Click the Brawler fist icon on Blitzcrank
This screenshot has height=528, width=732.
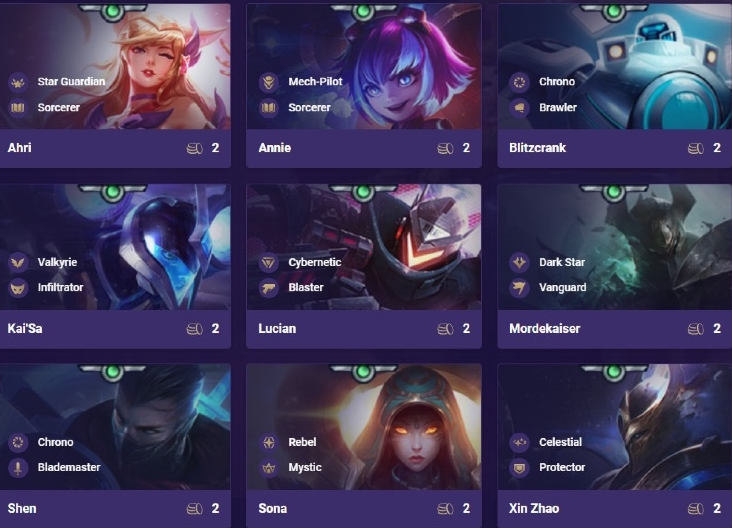coord(519,108)
